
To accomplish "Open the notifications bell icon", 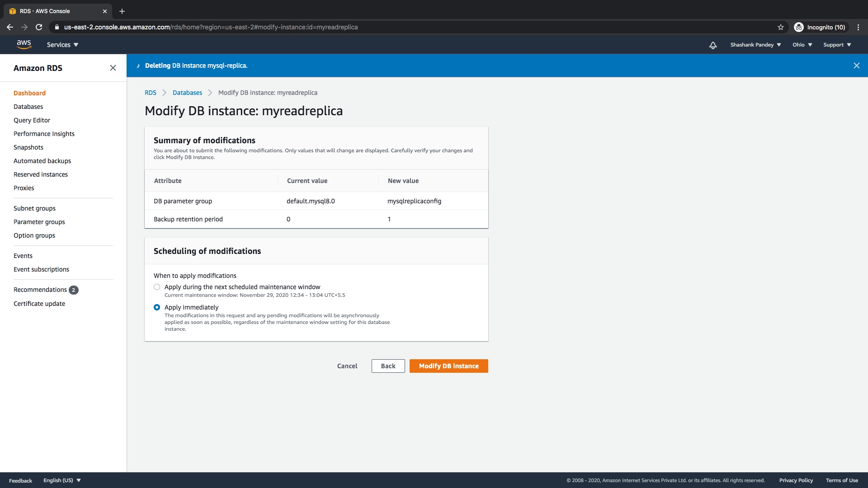I will click(x=713, y=45).
